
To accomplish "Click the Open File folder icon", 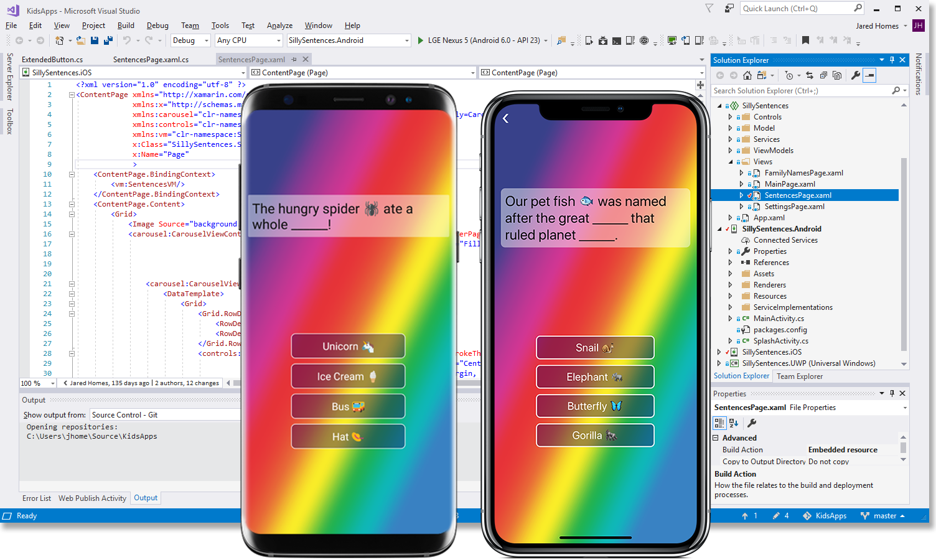I will pyautogui.click(x=81, y=40).
